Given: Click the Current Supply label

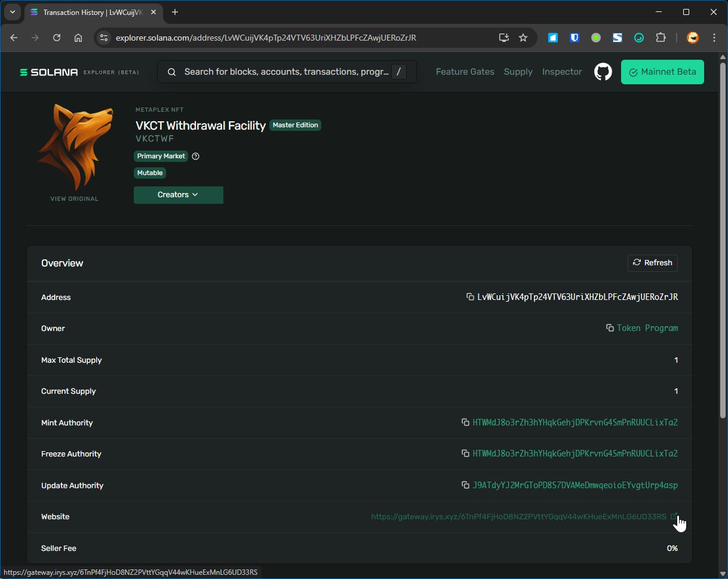Looking at the screenshot, I should click(x=69, y=391).
